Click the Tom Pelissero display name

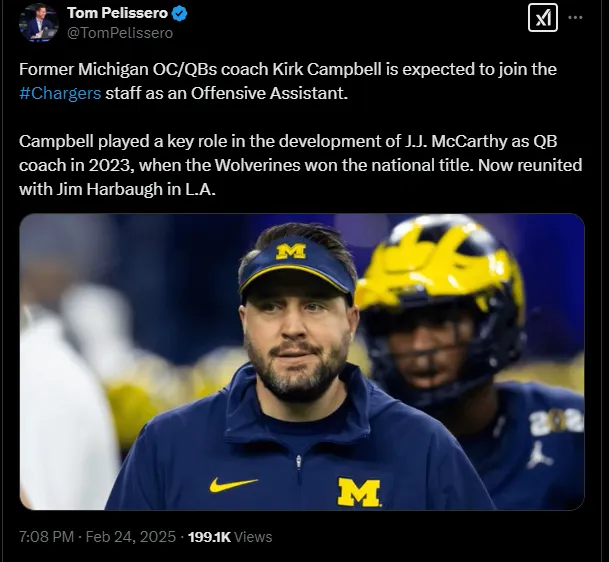[x=118, y=13]
